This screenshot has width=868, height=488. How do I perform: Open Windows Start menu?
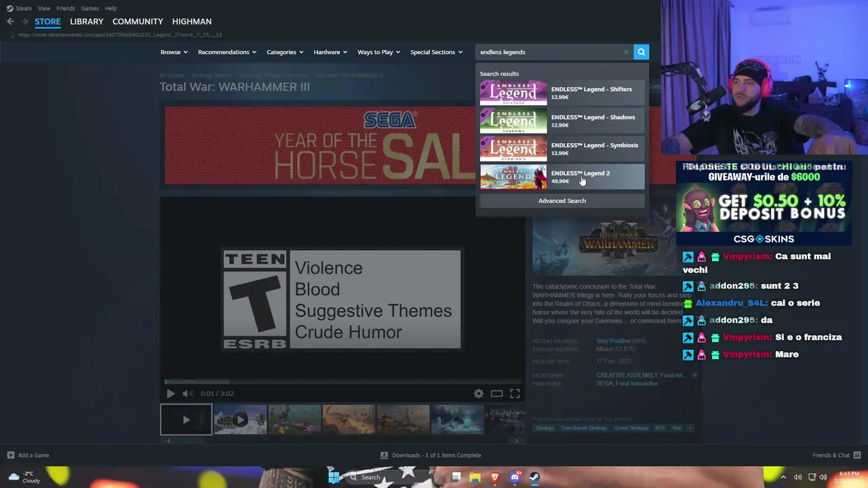click(333, 477)
